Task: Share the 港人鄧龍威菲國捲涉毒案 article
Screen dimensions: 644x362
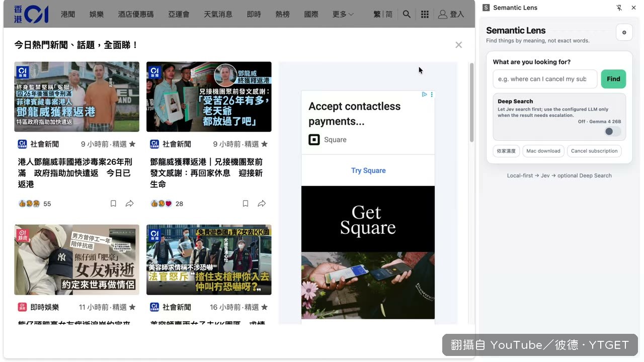Action: 129,204
